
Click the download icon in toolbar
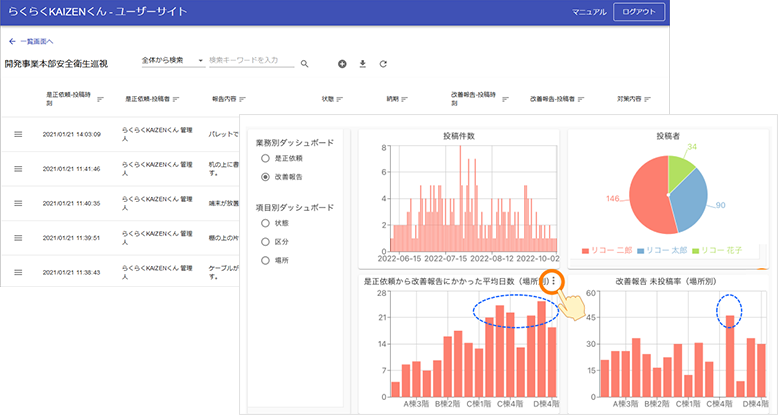[362, 63]
